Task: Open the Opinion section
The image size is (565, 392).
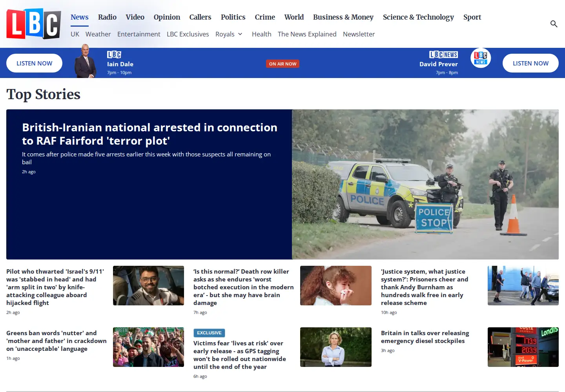Action: pos(167,17)
